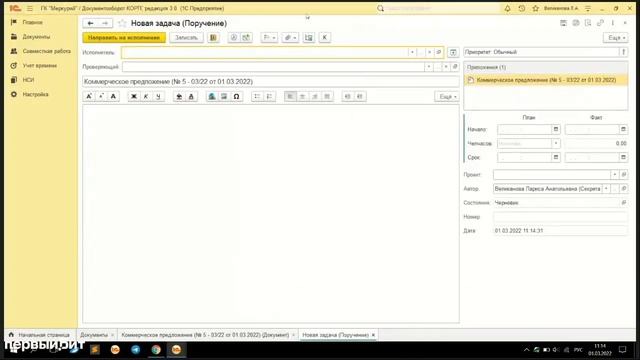Viewport: 640px width, 360px height.
Task: Add Новая задача to favorites star
Action: (122, 23)
